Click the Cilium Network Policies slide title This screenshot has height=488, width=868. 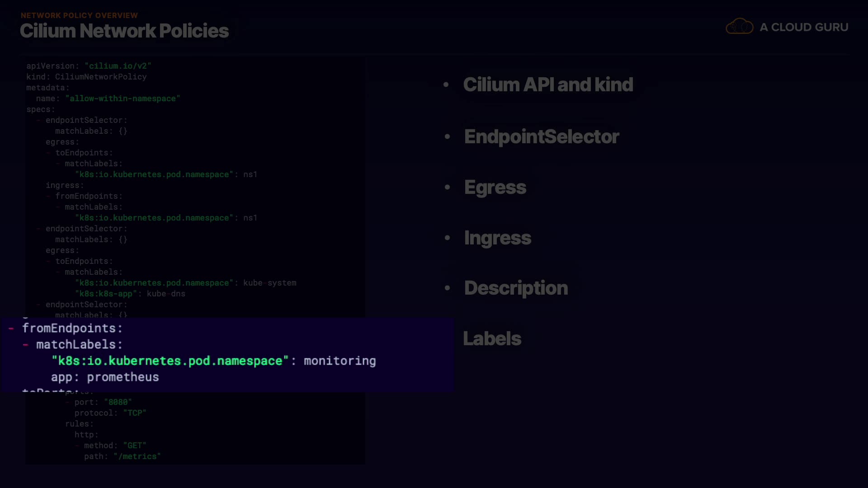click(x=124, y=31)
